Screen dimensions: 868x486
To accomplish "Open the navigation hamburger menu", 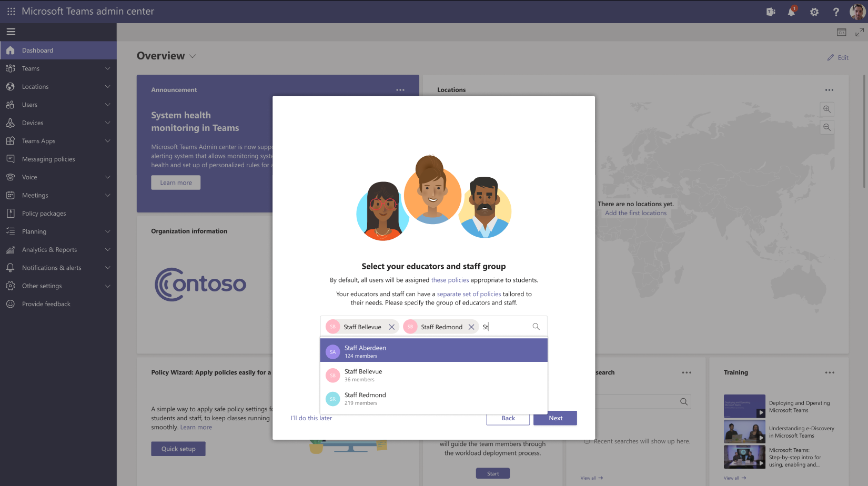I will [x=11, y=32].
